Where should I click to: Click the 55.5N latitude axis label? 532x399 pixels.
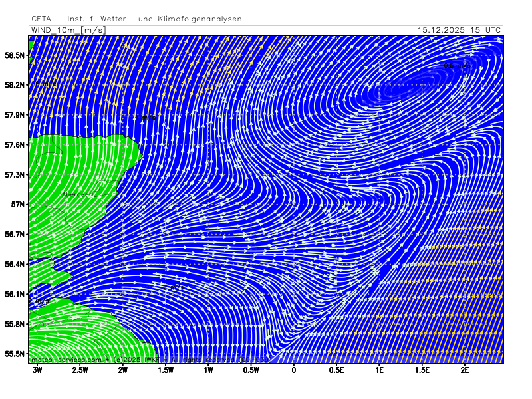pos(14,354)
